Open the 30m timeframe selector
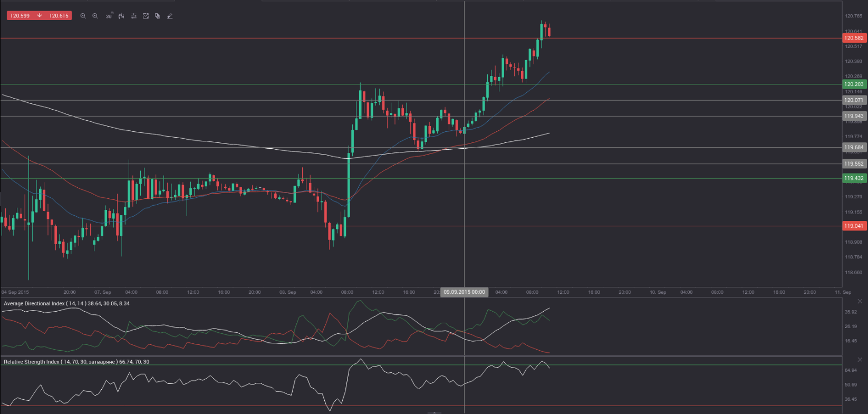Viewport: 868px width, 414px height. [109, 16]
